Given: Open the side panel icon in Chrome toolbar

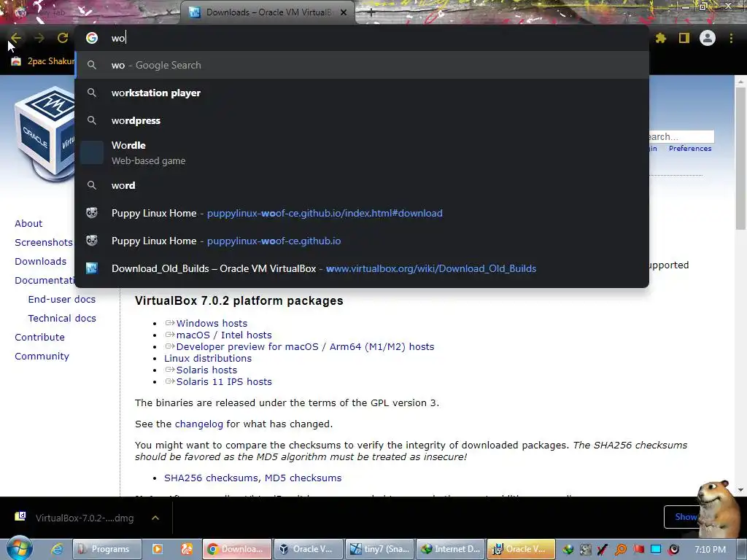Looking at the screenshot, I should [684, 38].
